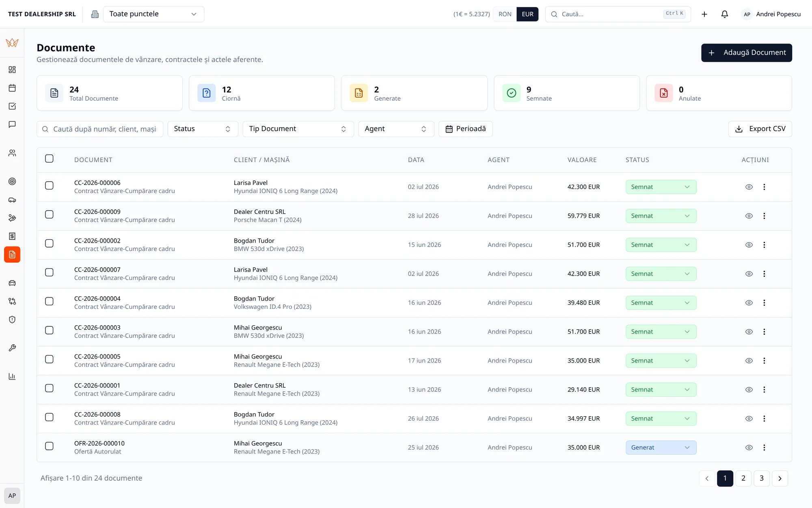Screen dimensions: 812x508
Task: Open the Perioadă date range picker
Action: (465, 129)
